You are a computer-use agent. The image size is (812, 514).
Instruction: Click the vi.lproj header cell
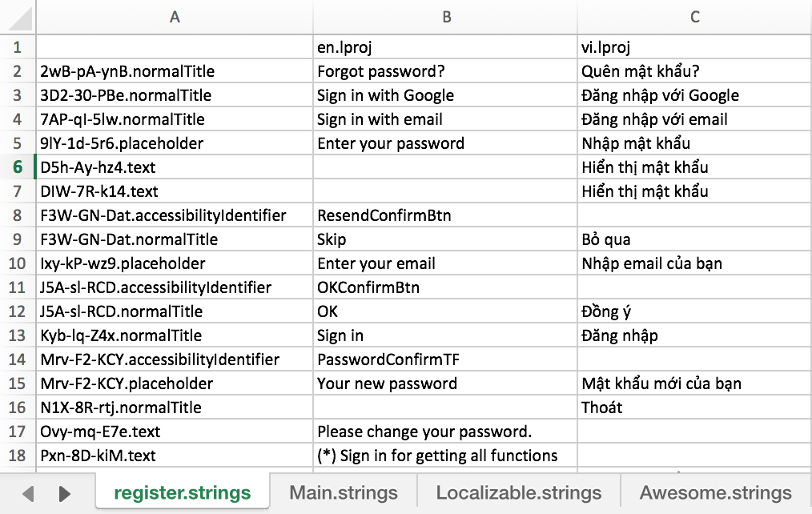(x=694, y=47)
